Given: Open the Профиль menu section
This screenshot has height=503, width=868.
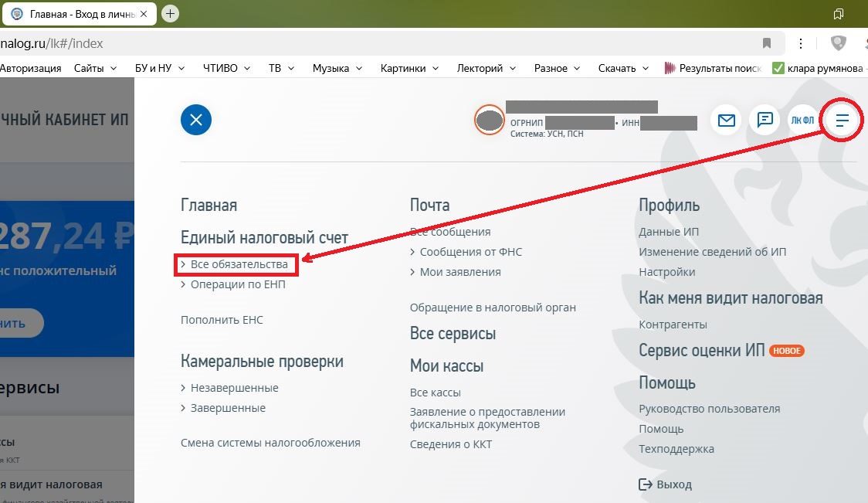Looking at the screenshot, I should [670, 205].
